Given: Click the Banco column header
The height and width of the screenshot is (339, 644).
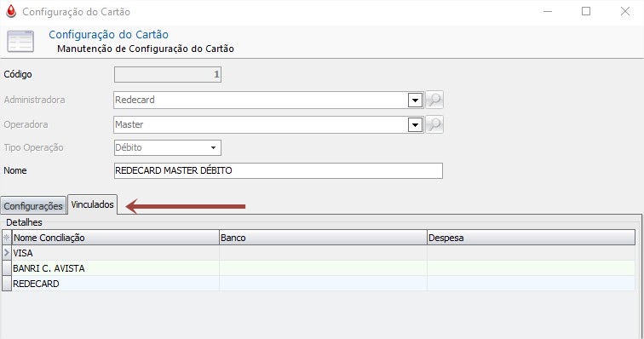Looking at the screenshot, I should pos(323,238).
